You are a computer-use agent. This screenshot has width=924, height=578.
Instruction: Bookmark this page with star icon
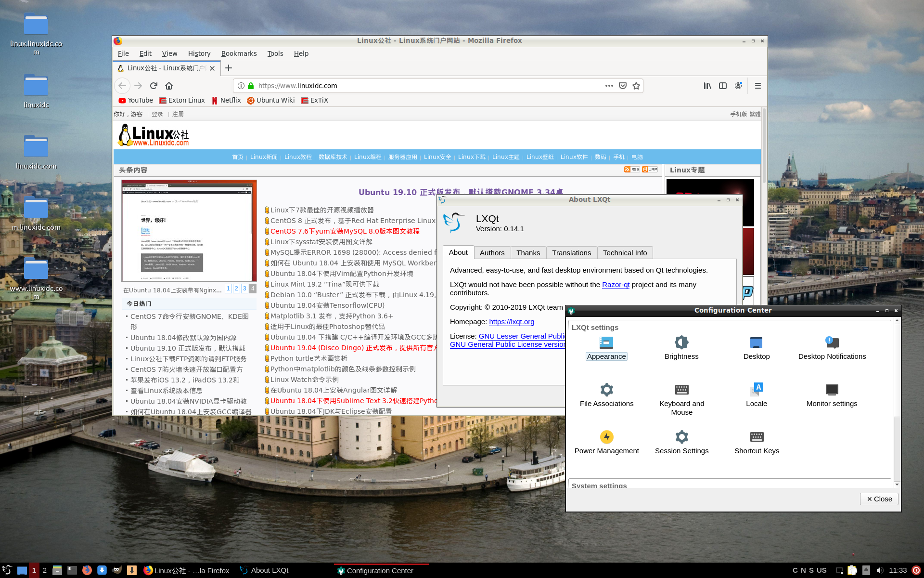(636, 86)
